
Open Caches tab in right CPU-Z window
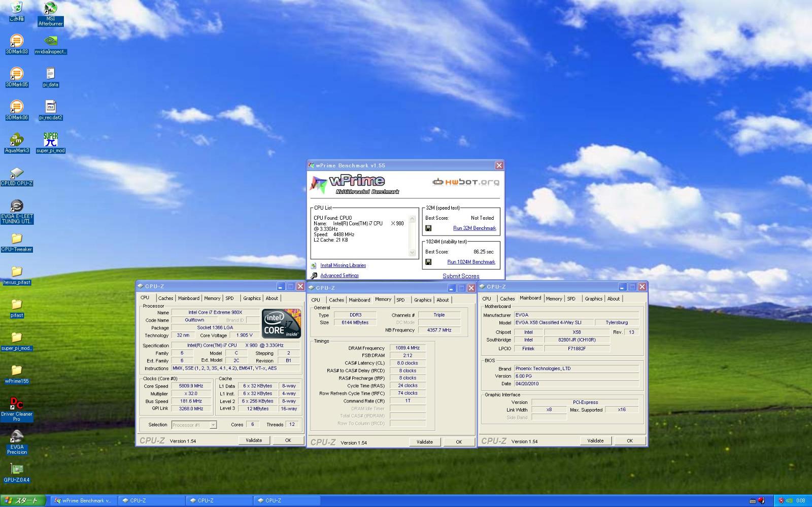click(x=507, y=299)
